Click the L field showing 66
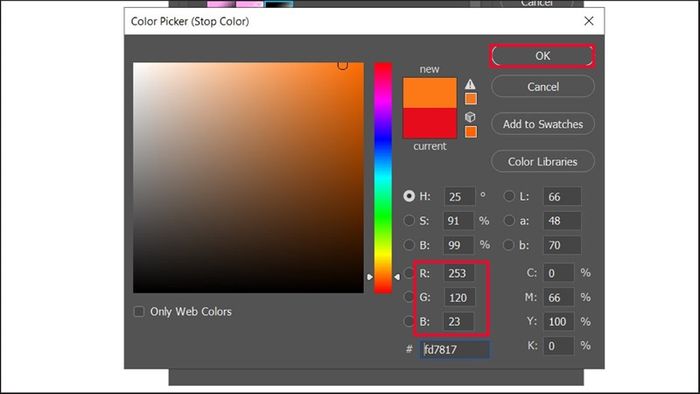 562,197
